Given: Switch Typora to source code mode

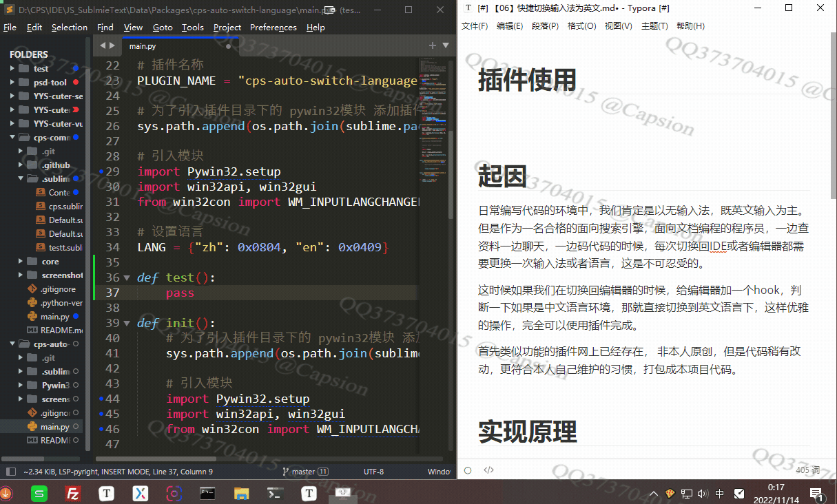Looking at the screenshot, I should click(488, 470).
